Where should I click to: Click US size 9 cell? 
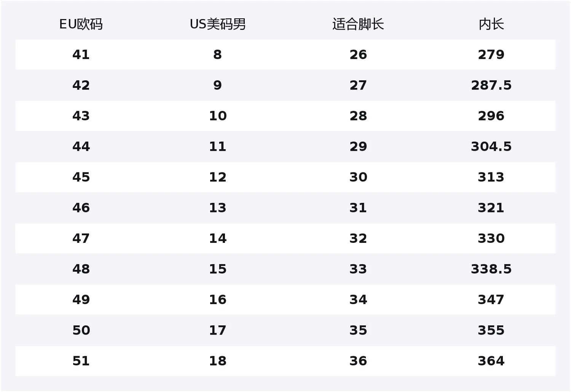(x=217, y=85)
